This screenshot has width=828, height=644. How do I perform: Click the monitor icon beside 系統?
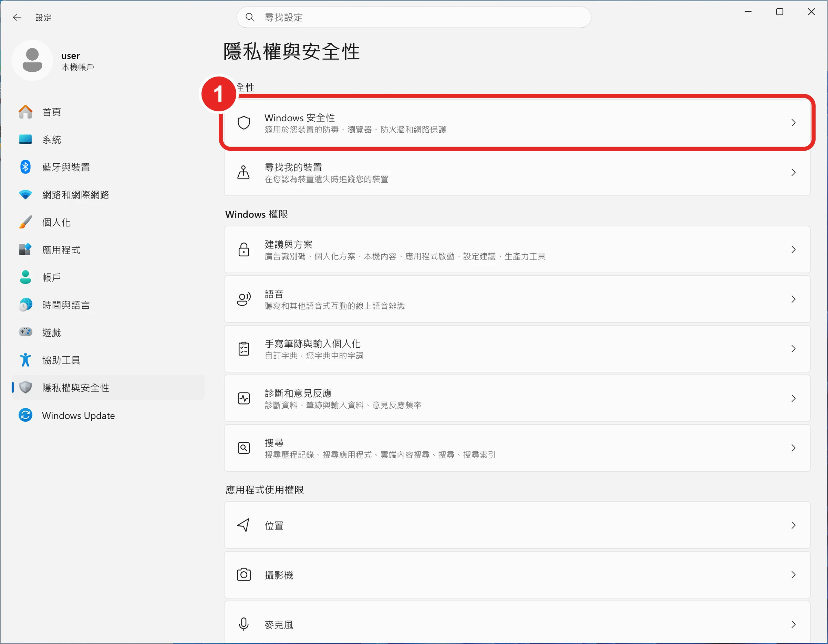25,140
